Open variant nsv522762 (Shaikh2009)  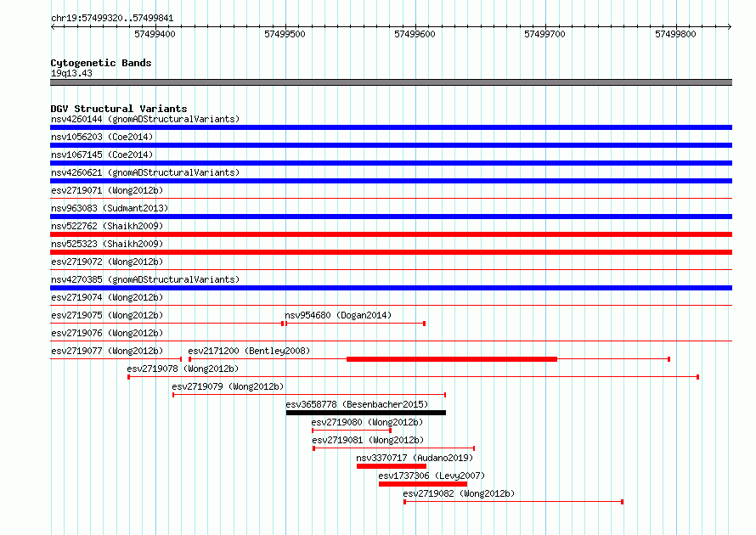[x=107, y=226]
